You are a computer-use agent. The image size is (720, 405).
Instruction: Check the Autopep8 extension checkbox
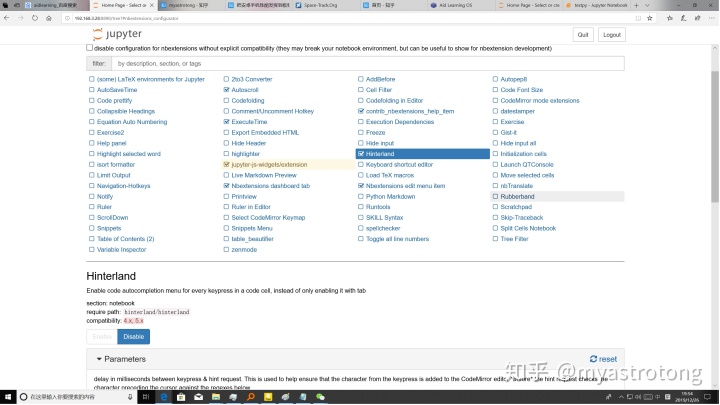pyautogui.click(x=495, y=79)
